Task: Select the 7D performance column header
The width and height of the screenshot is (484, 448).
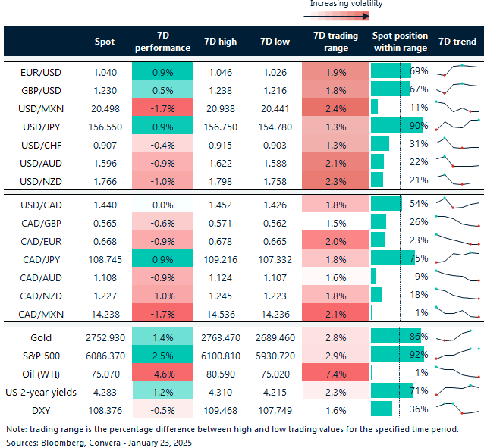Action: point(162,42)
